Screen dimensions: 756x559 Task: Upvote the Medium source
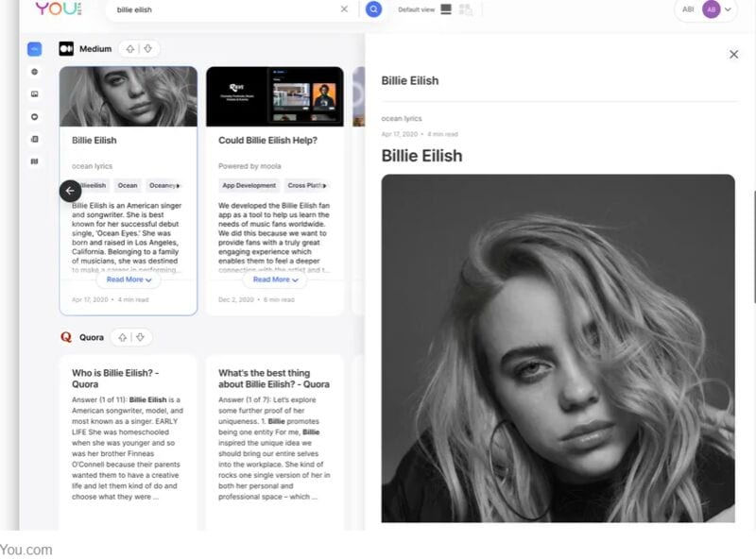pos(130,49)
